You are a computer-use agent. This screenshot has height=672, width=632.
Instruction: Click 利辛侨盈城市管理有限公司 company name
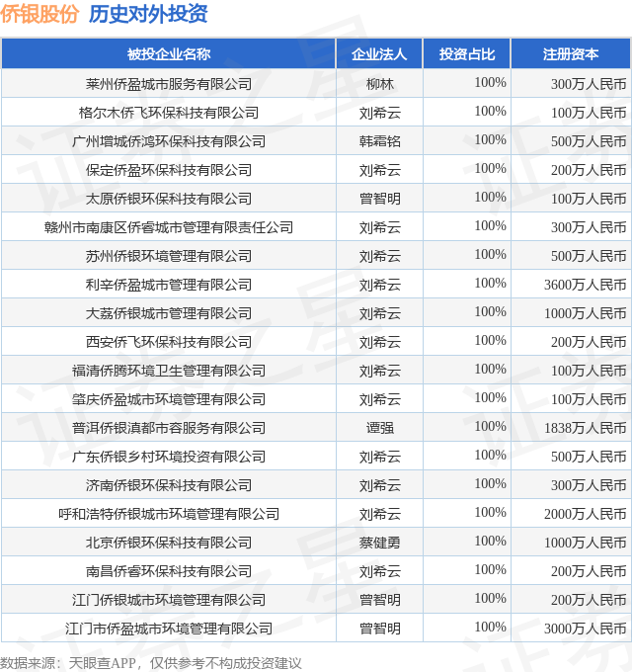point(169,285)
